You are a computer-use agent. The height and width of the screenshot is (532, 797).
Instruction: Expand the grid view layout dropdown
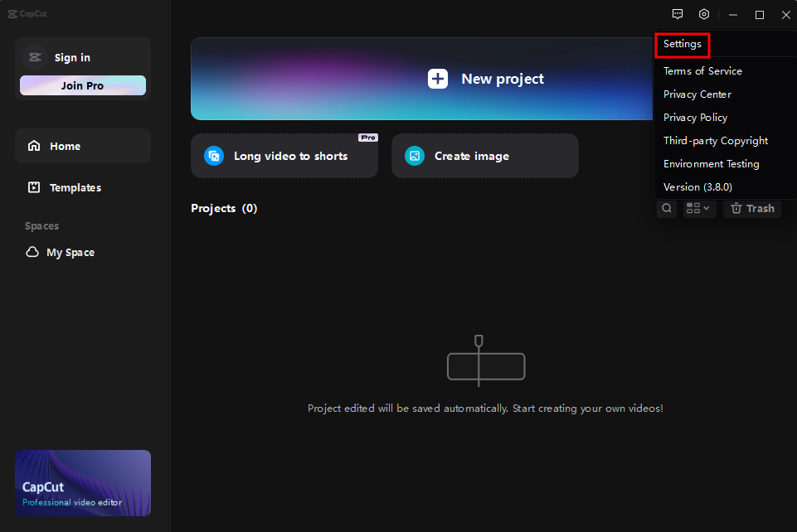coord(699,208)
